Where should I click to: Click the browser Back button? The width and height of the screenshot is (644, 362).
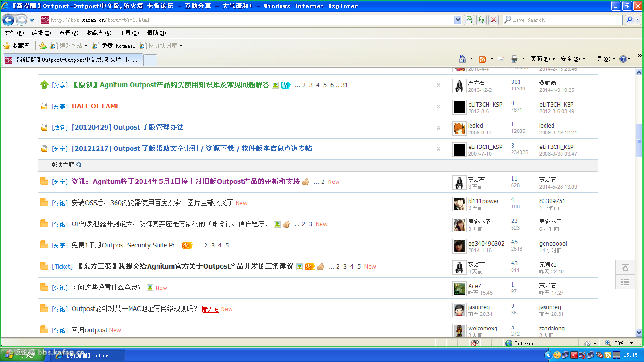[8, 20]
